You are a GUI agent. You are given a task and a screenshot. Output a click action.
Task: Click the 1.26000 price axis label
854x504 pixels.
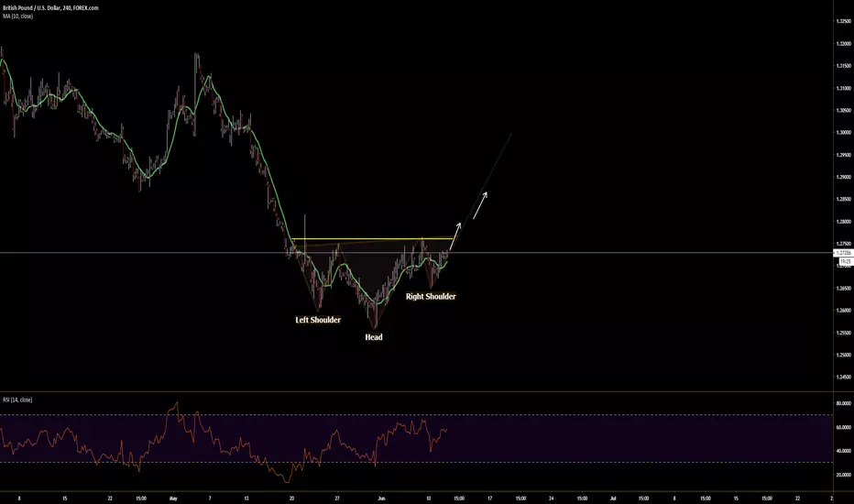click(844, 311)
